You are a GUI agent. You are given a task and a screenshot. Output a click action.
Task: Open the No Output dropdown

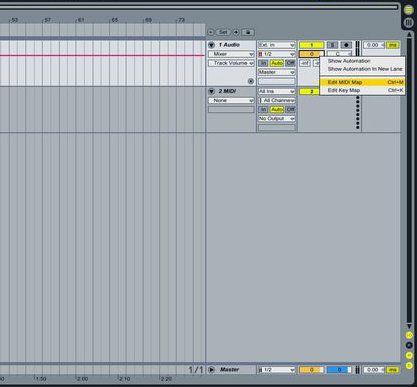[277, 119]
